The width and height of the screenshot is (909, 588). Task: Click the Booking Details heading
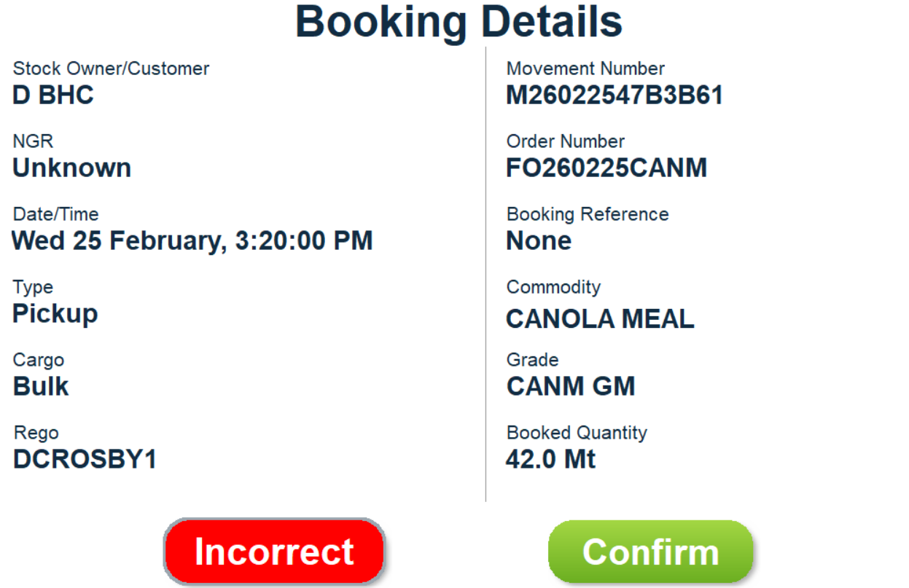coord(459,22)
